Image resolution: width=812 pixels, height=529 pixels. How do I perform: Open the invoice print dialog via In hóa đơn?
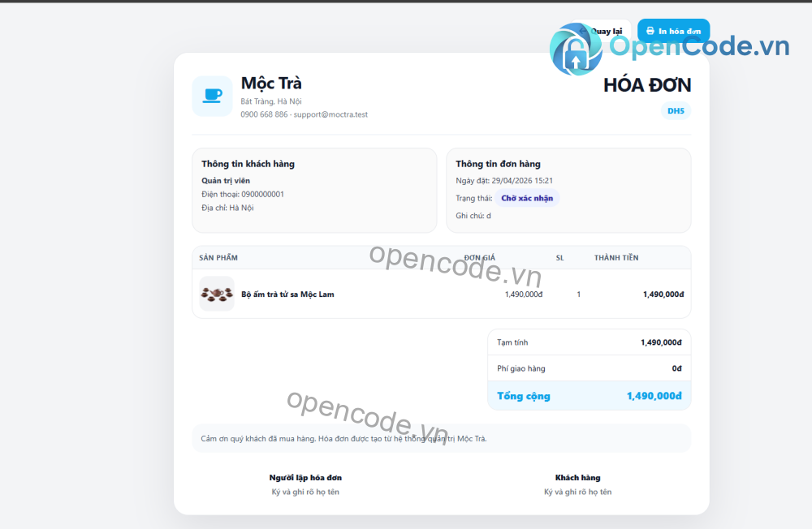[x=673, y=30]
